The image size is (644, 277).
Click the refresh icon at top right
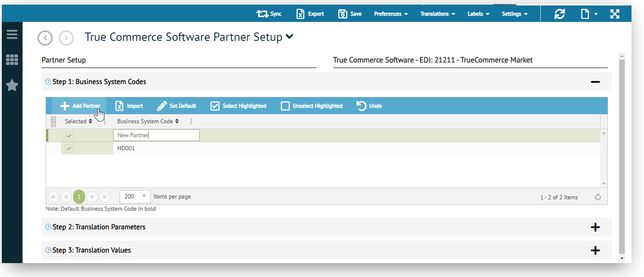[560, 13]
